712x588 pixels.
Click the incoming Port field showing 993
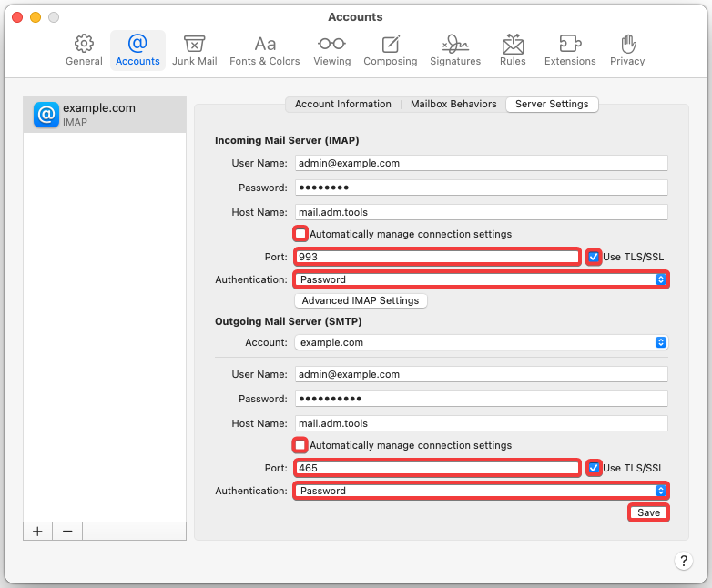(x=437, y=257)
